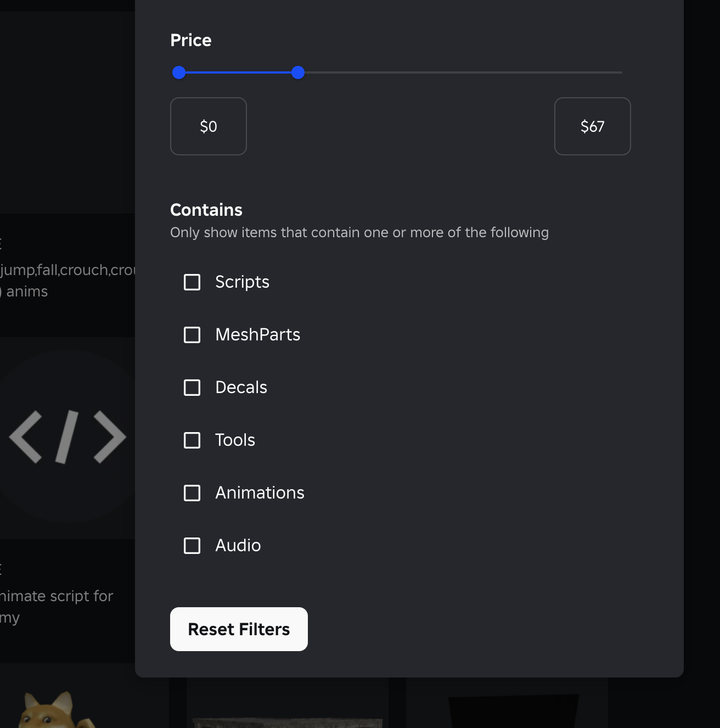Focus the $67 maximum price field
The image size is (720, 728).
point(593,126)
